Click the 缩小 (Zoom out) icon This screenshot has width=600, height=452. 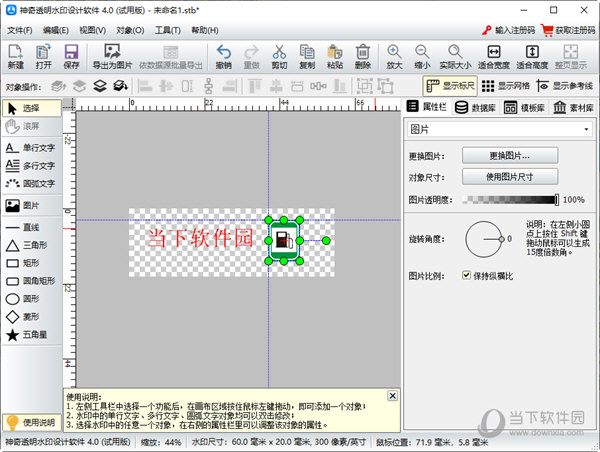point(422,57)
